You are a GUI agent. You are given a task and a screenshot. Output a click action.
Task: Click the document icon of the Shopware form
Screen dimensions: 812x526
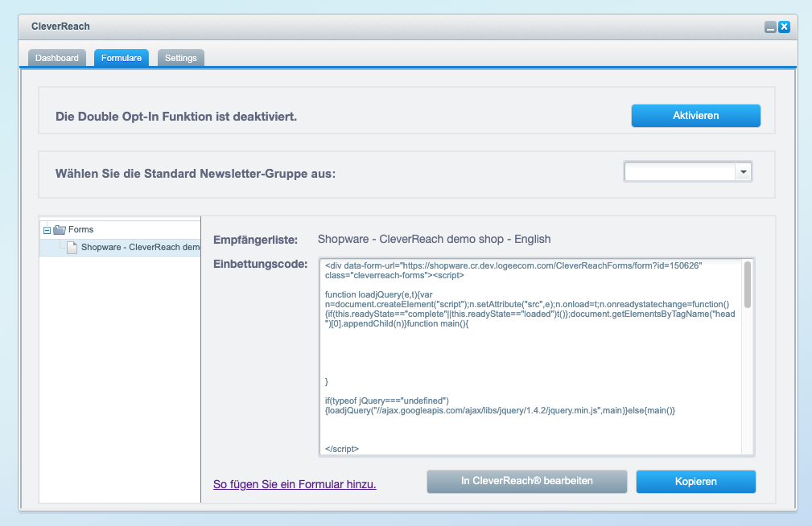tap(72, 248)
